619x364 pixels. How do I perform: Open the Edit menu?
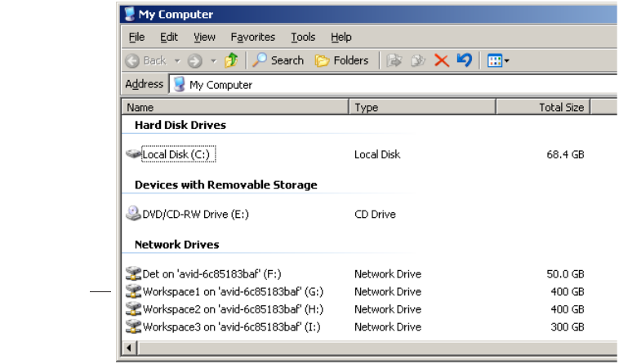[x=169, y=37]
